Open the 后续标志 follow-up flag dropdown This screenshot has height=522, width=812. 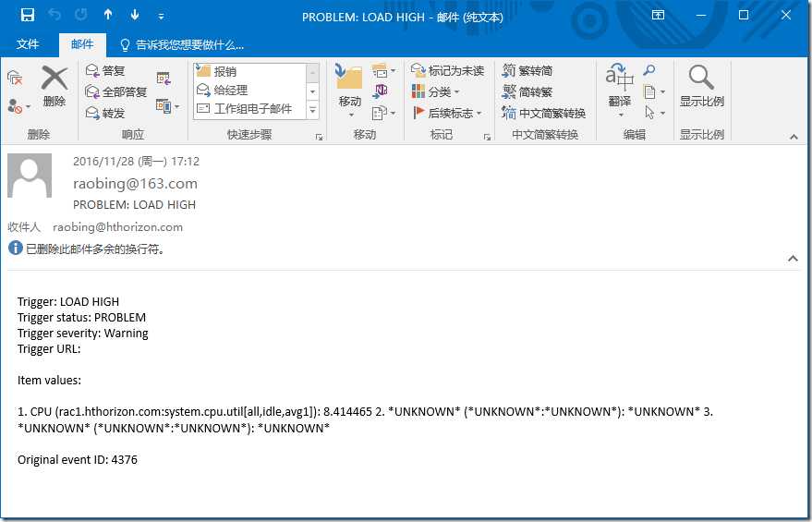(447, 113)
